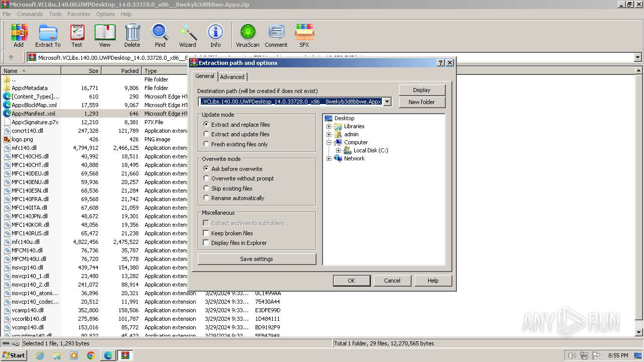The width and height of the screenshot is (644, 362).
Task: Run the VirusScan icon
Action: pyautogui.click(x=248, y=36)
